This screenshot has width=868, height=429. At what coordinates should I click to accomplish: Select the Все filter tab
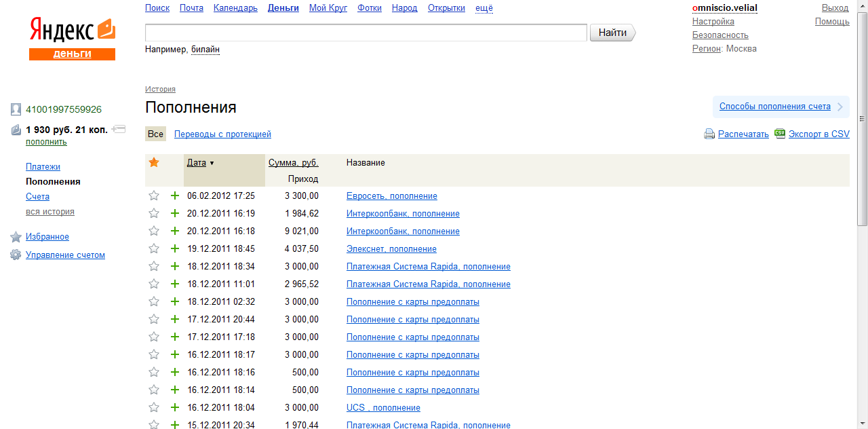(155, 134)
